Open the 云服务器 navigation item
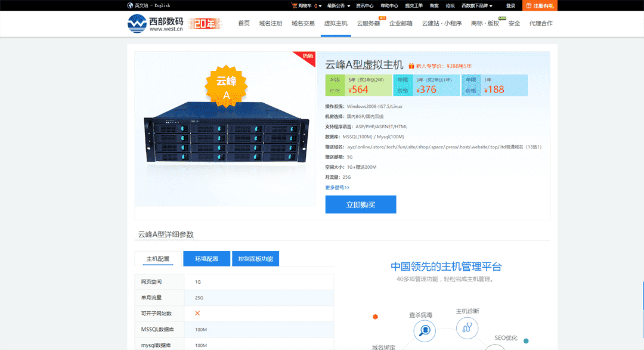 click(x=369, y=23)
